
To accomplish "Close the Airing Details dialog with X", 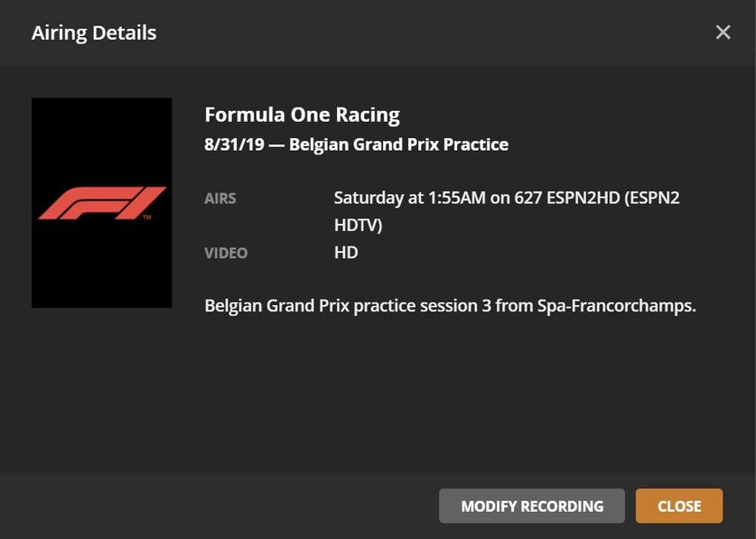I will (723, 33).
